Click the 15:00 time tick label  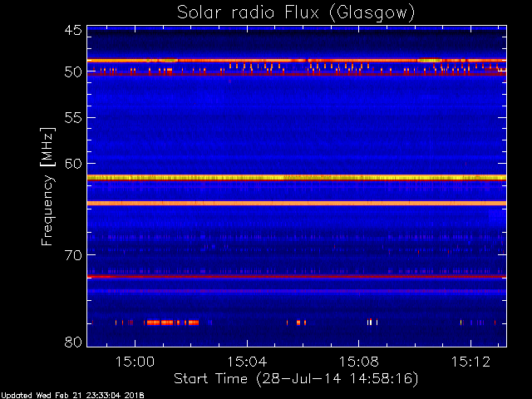click(135, 362)
